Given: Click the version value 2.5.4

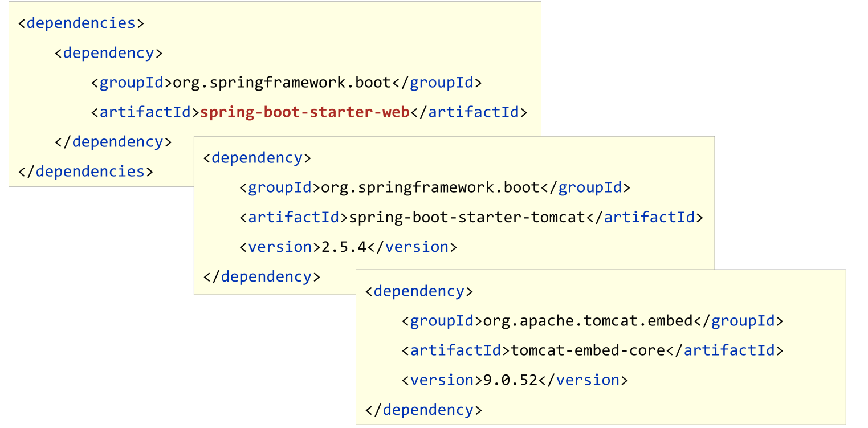Looking at the screenshot, I should 344,247.
